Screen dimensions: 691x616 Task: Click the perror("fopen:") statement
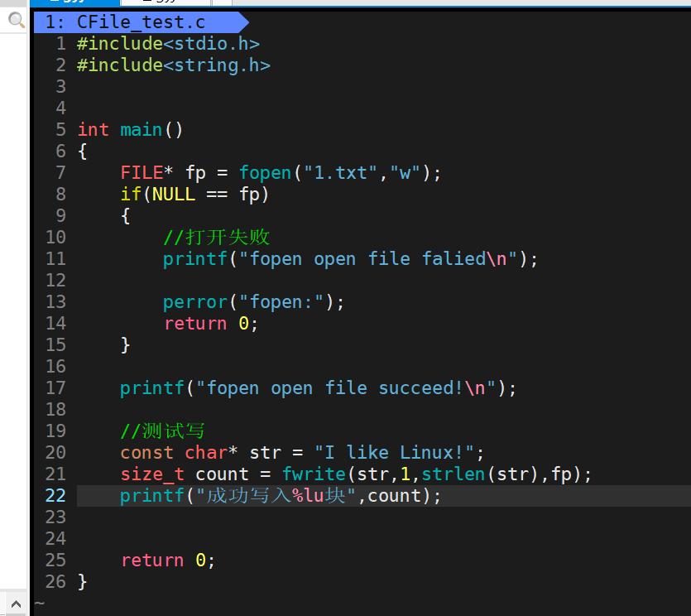point(253,302)
